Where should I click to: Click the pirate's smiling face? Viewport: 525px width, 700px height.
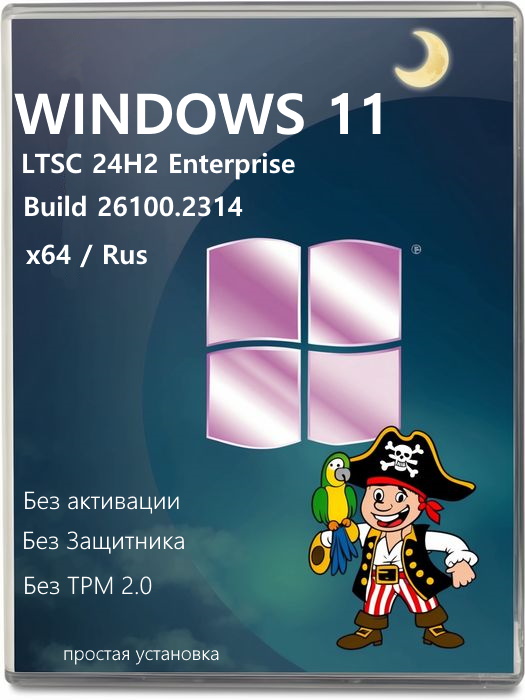tap(390, 505)
